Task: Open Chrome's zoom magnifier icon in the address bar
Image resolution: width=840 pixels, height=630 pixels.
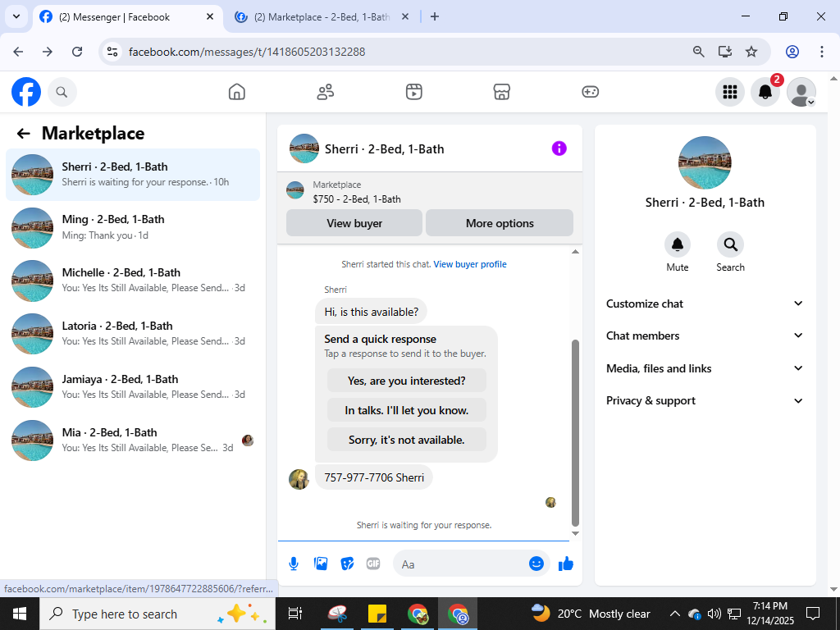Action: coord(698,52)
